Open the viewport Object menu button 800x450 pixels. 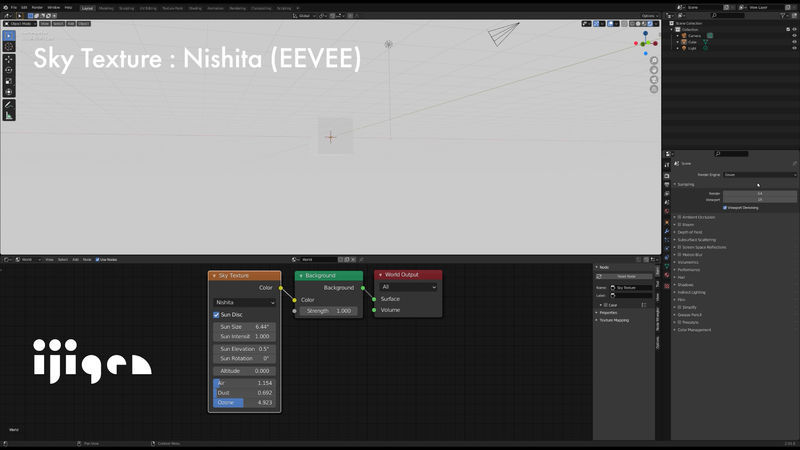click(x=84, y=23)
